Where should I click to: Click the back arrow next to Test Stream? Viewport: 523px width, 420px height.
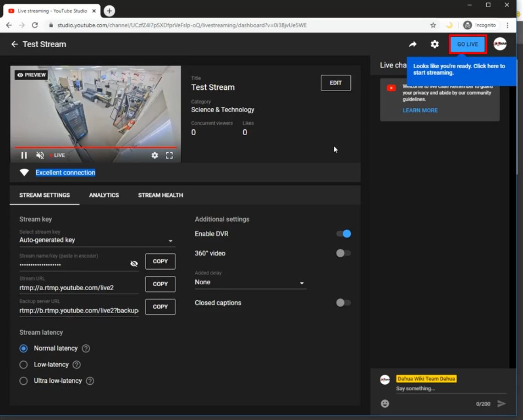coord(15,44)
